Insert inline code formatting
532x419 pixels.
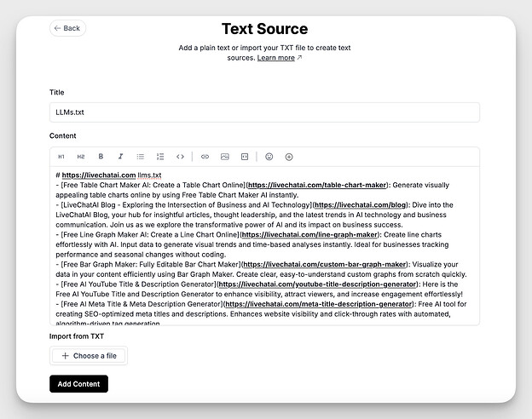point(180,157)
